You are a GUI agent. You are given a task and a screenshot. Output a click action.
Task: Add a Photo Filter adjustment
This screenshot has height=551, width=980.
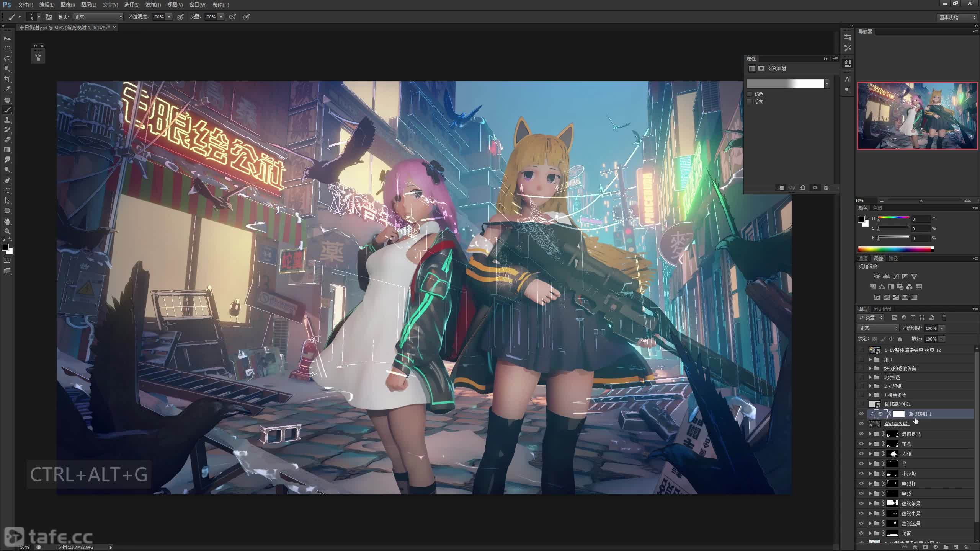click(x=900, y=287)
